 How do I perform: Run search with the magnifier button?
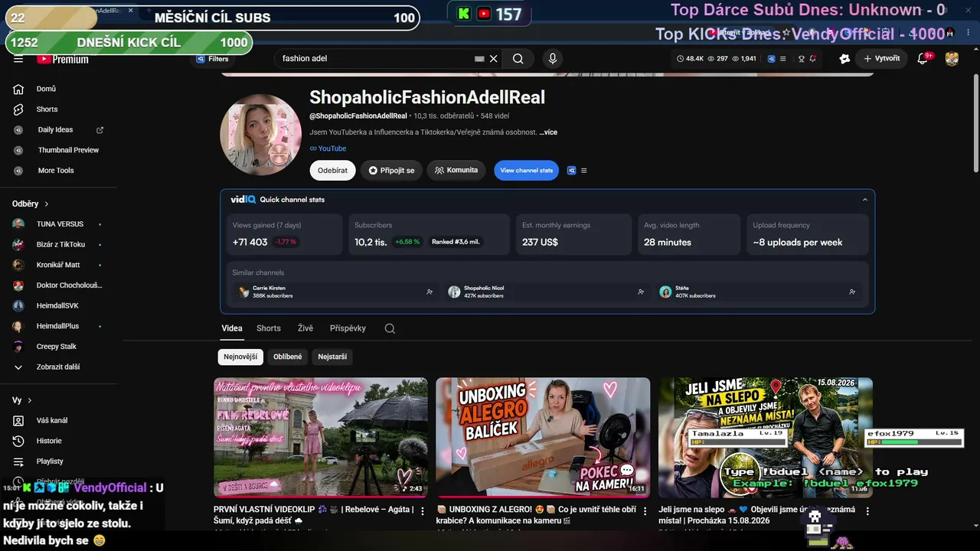click(x=518, y=59)
